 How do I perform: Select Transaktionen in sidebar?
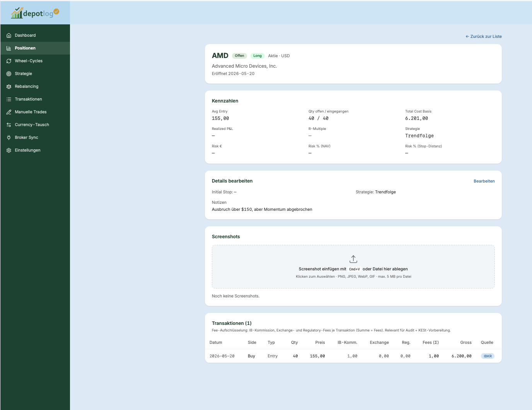pos(35,99)
